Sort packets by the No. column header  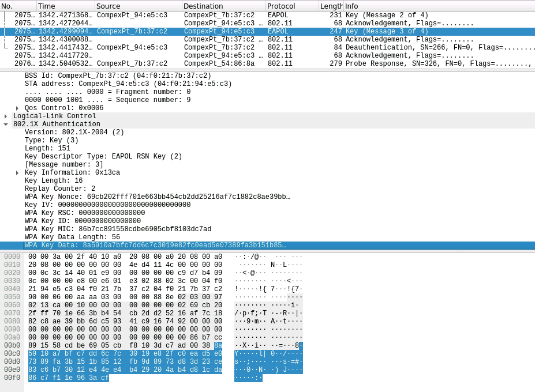tap(18, 6)
